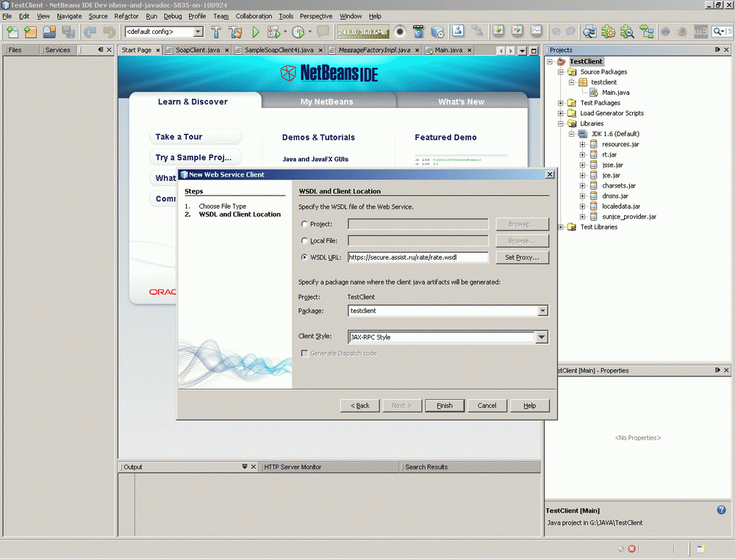The height and width of the screenshot is (560, 735).
Task: Expand the rt.jar node
Action: pos(582,154)
